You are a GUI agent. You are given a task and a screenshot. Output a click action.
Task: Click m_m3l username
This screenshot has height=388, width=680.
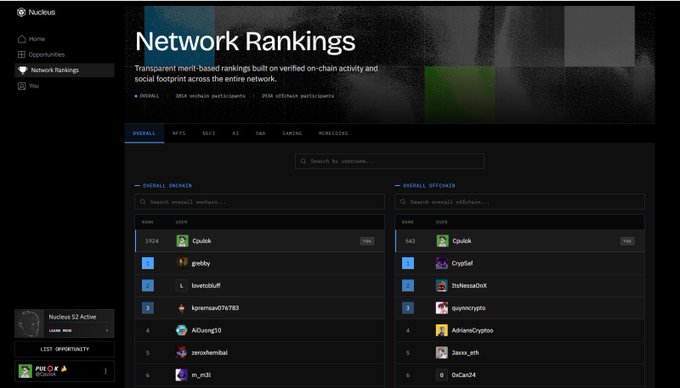201,375
